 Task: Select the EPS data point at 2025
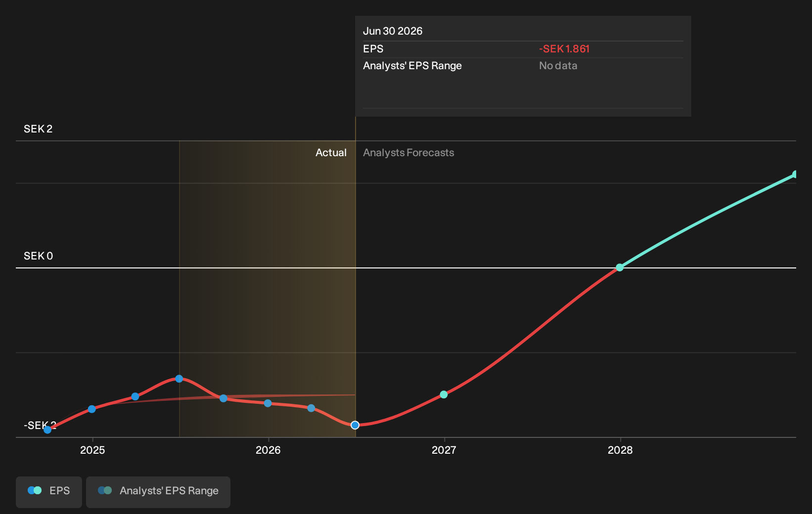point(91,409)
